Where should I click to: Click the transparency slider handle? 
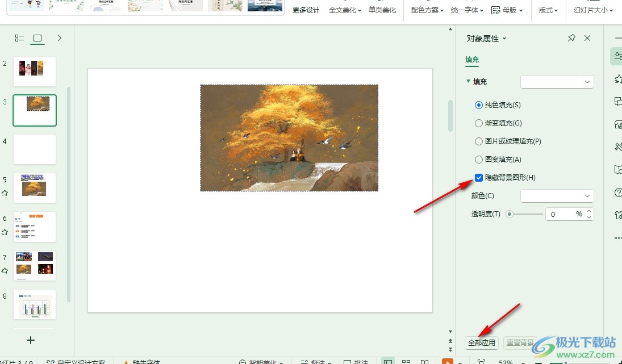[510, 214]
